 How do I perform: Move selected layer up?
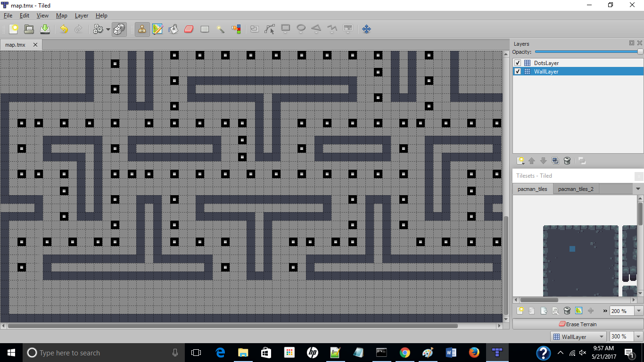(532, 161)
